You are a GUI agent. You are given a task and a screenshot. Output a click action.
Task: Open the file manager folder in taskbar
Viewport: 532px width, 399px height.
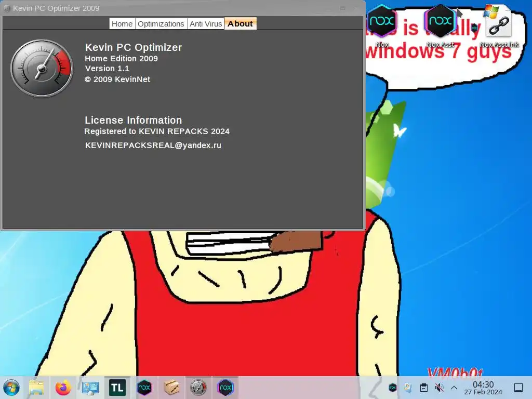click(x=36, y=388)
